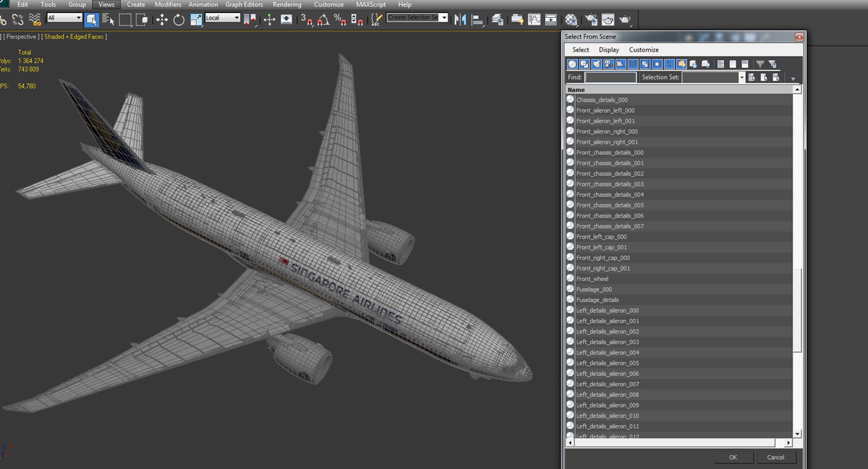The height and width of the screenshot is (469, 868).
Task: Toggle Spinner Snap
Action: pos(357,19)
